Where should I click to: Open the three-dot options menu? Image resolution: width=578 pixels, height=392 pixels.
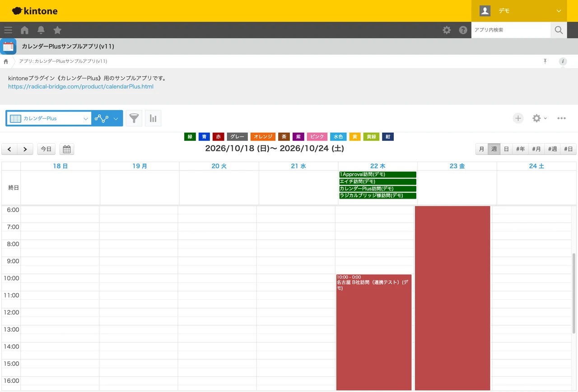[561, 118]
